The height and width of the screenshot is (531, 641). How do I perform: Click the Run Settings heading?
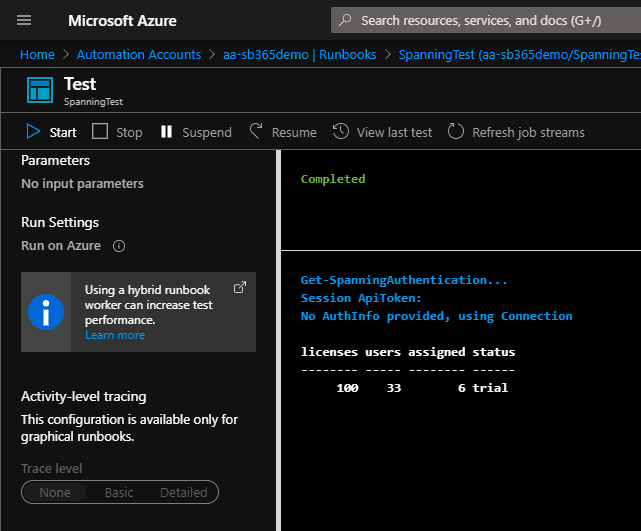point(60,222)
